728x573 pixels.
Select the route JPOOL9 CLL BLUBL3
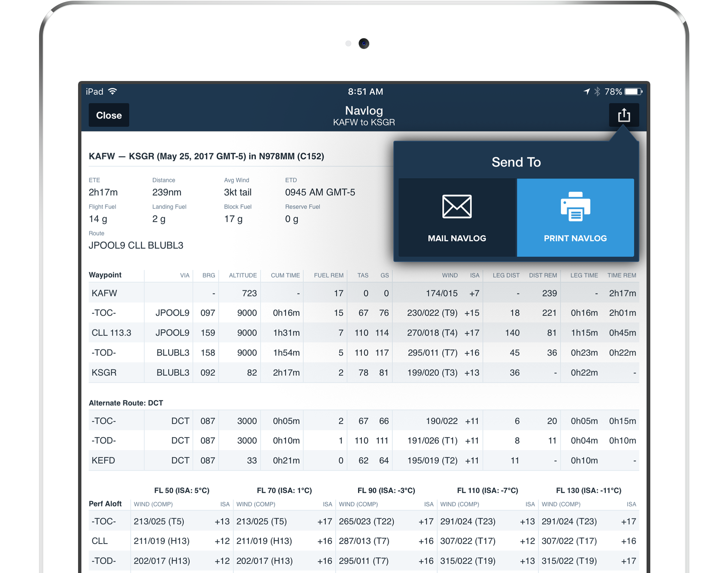[136, 245]
